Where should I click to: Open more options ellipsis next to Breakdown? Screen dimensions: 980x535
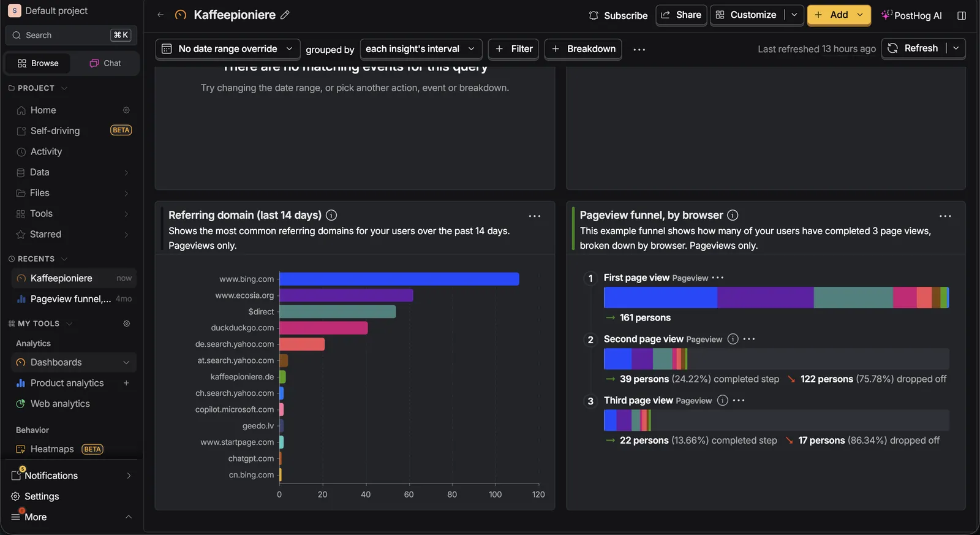639,49
